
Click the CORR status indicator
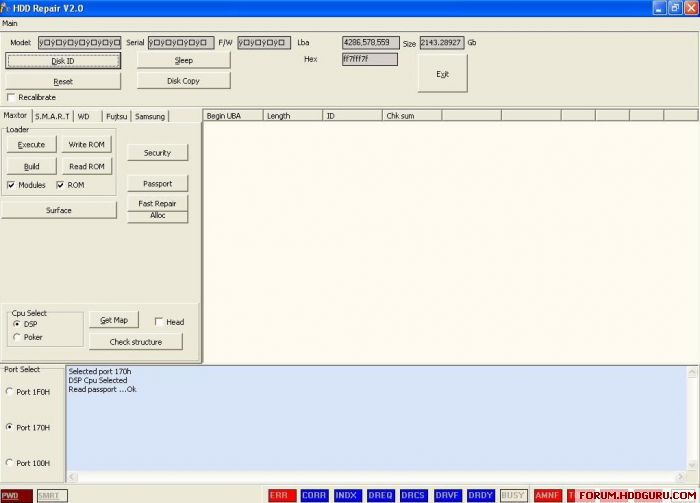tap(314, 495)
